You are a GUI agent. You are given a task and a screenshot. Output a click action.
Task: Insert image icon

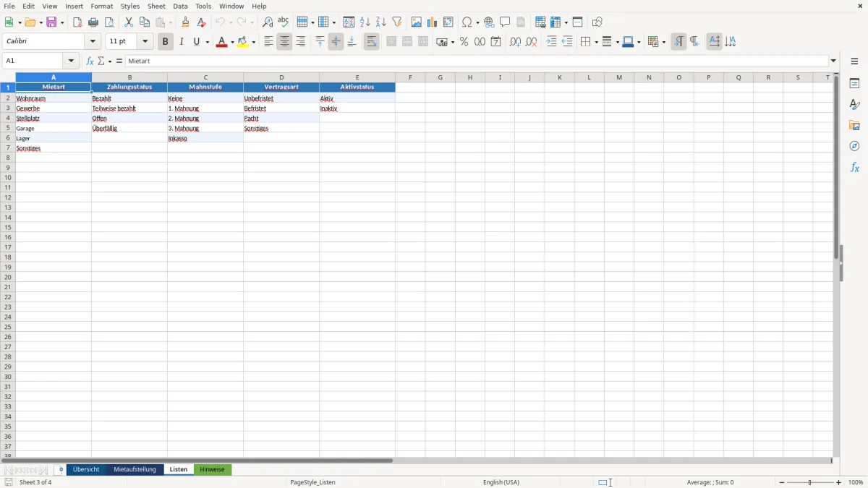(x=417, y=22)
